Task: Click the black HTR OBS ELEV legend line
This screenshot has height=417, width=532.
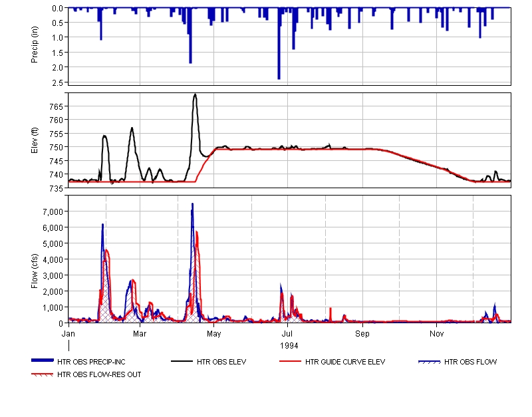Action: pyautogui.click(x=183, y=362)
